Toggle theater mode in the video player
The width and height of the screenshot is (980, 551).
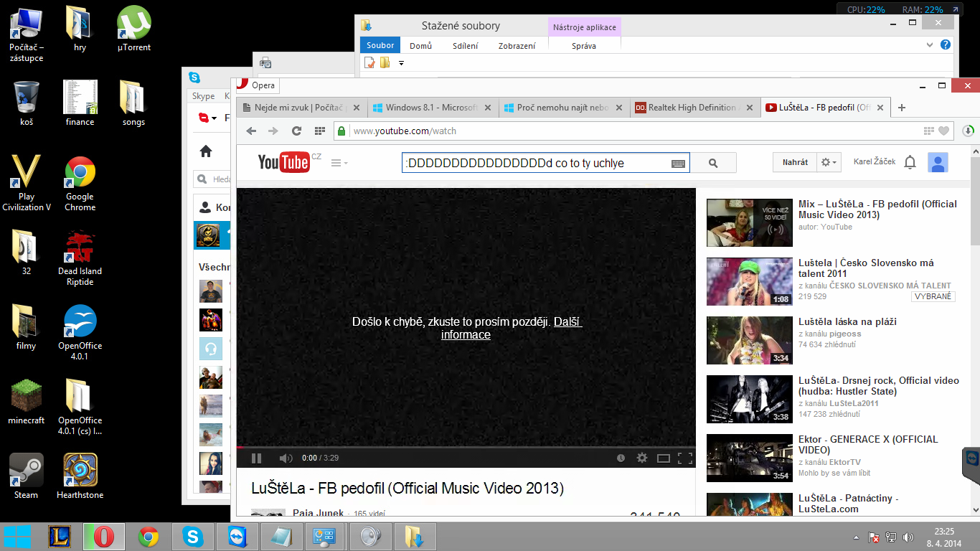point(664,458)
